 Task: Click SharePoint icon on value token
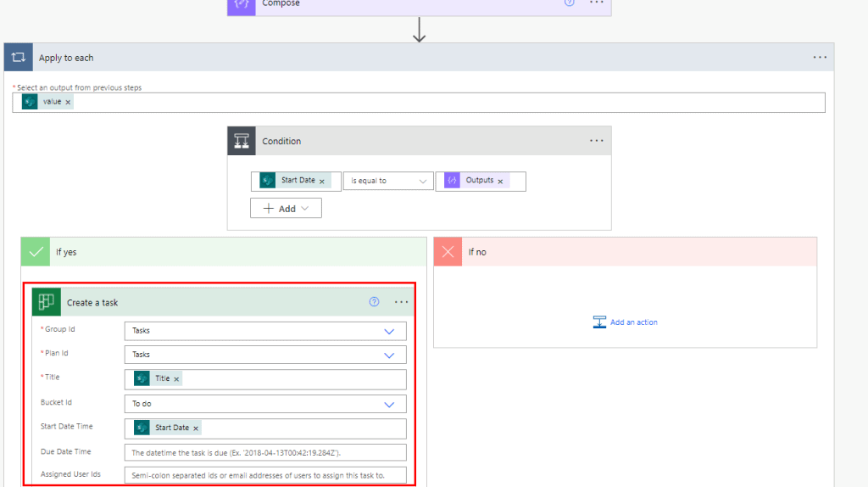pos(30,102)
